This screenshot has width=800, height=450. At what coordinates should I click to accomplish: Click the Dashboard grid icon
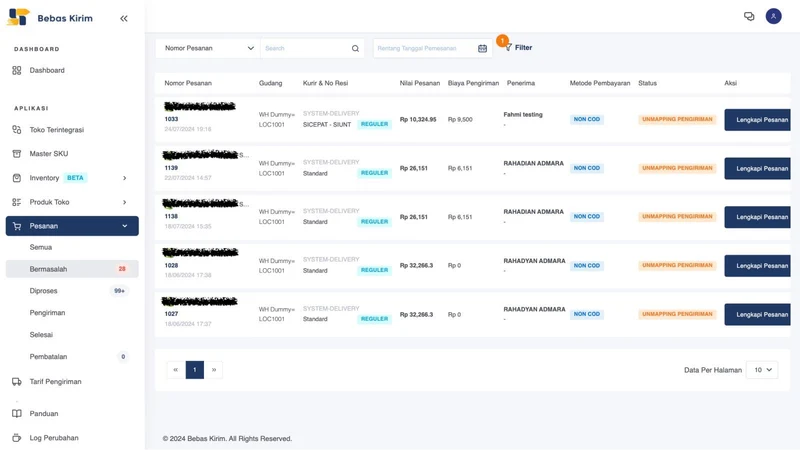tap(17, 70)
